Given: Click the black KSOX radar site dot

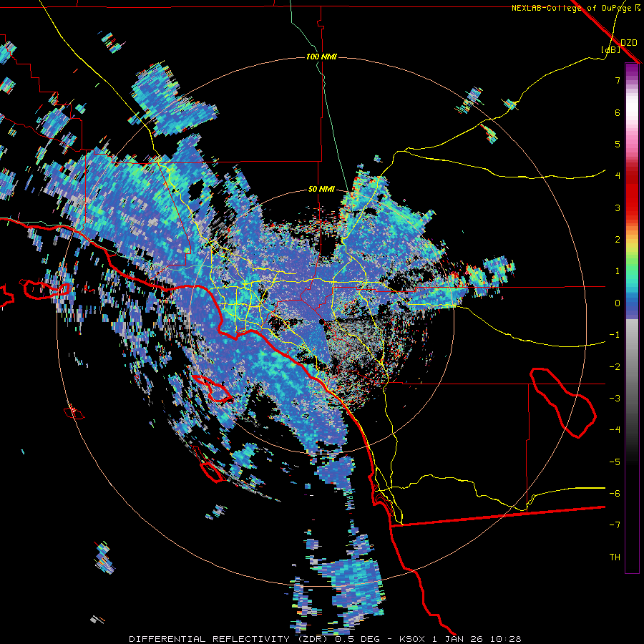Looking at the screenshot, I should [x=321, y=321].
